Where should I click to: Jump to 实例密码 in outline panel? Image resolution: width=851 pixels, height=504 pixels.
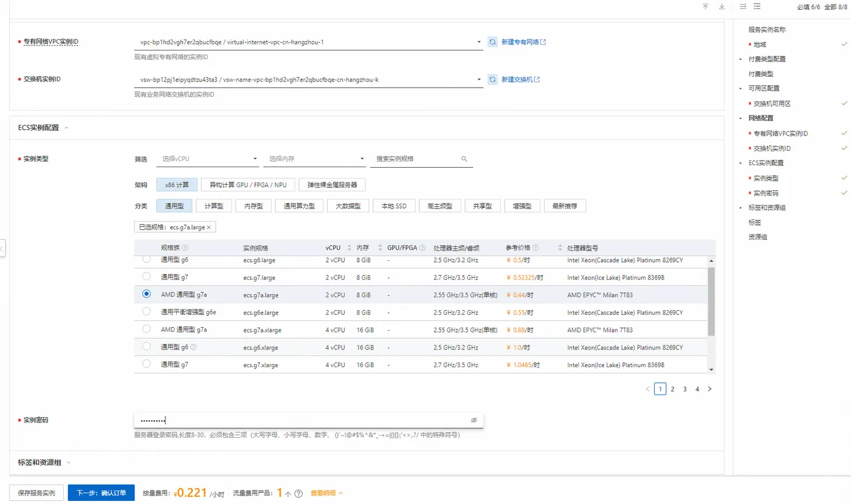(x=766, y=193)
